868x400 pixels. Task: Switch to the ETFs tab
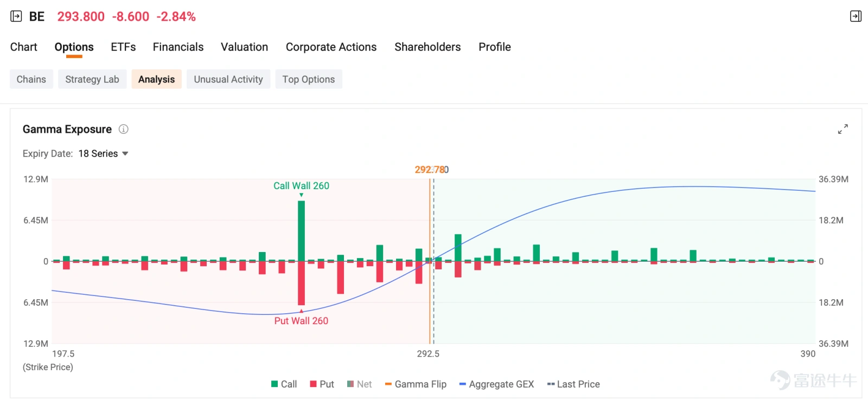tap(123, 47)
